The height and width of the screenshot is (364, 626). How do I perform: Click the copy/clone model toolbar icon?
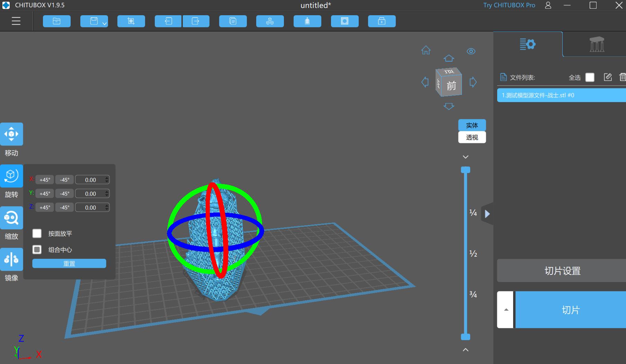tap(233, 21)
